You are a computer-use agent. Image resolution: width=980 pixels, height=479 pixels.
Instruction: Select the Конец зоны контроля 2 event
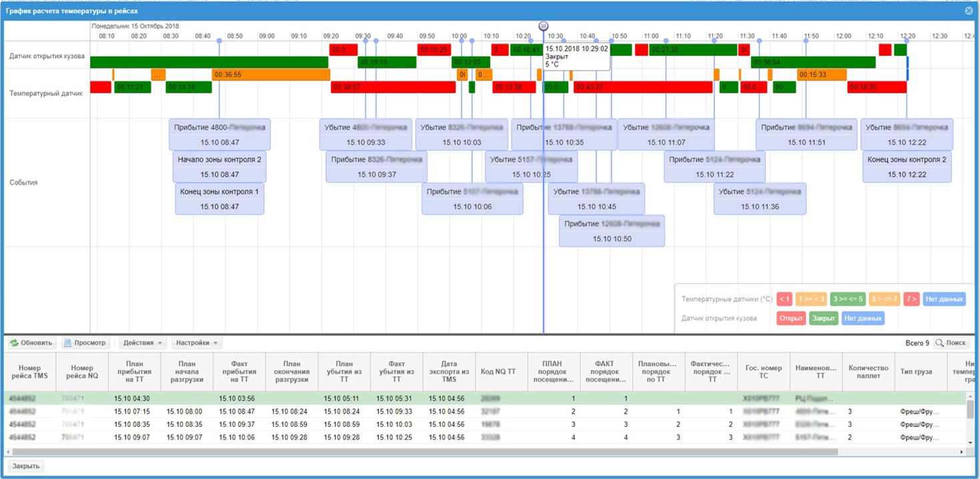(907, 167)
